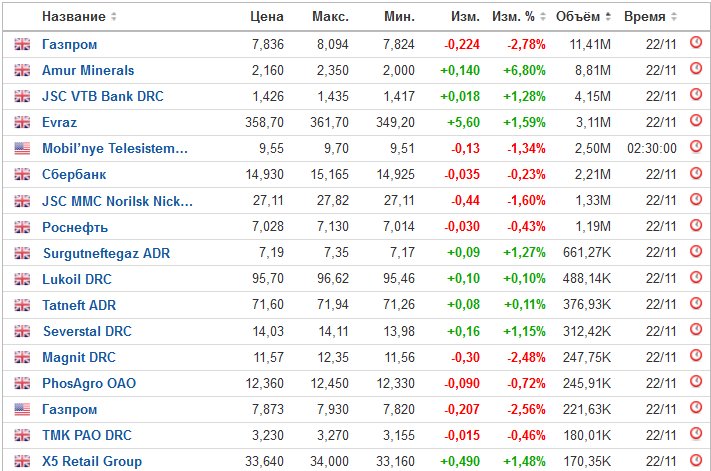The width and height of the screenshot is (711, 471).
Task: Sort table using the Название sort arrows
Action: (113, 17)
